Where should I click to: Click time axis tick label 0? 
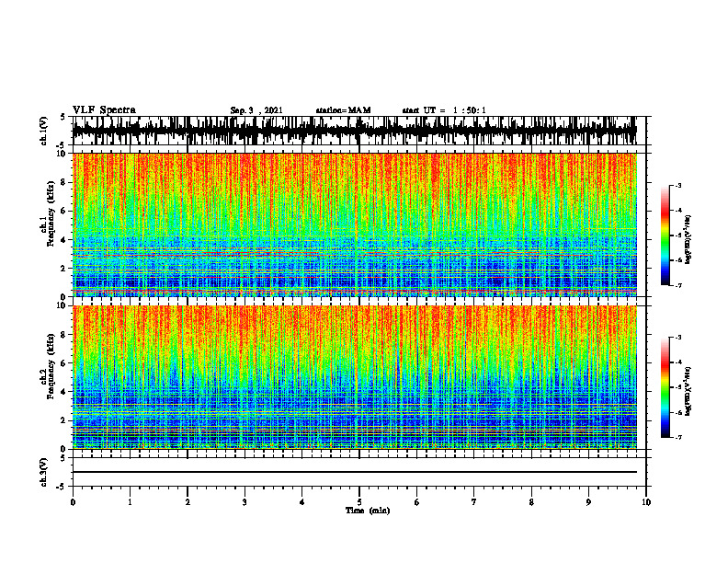73,502
